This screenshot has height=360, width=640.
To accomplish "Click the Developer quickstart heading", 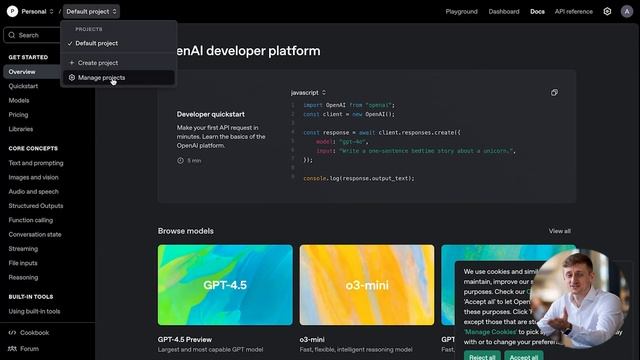I will (211, 114).
